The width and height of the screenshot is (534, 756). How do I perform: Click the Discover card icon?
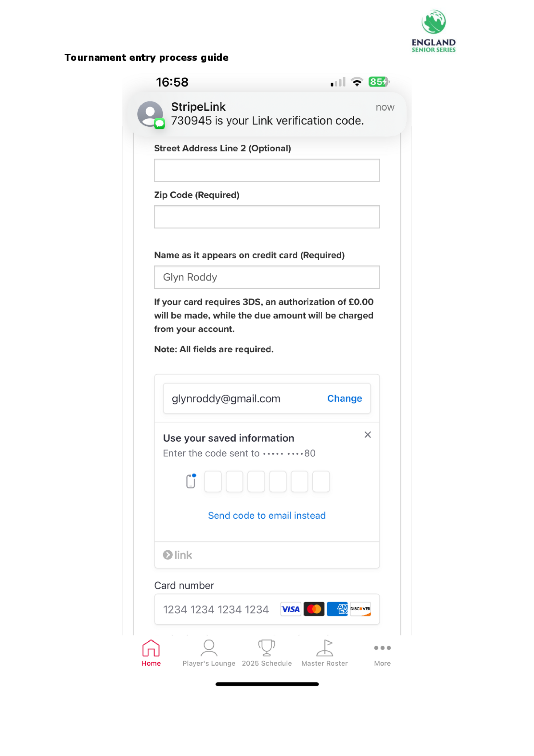click(360, 609)
